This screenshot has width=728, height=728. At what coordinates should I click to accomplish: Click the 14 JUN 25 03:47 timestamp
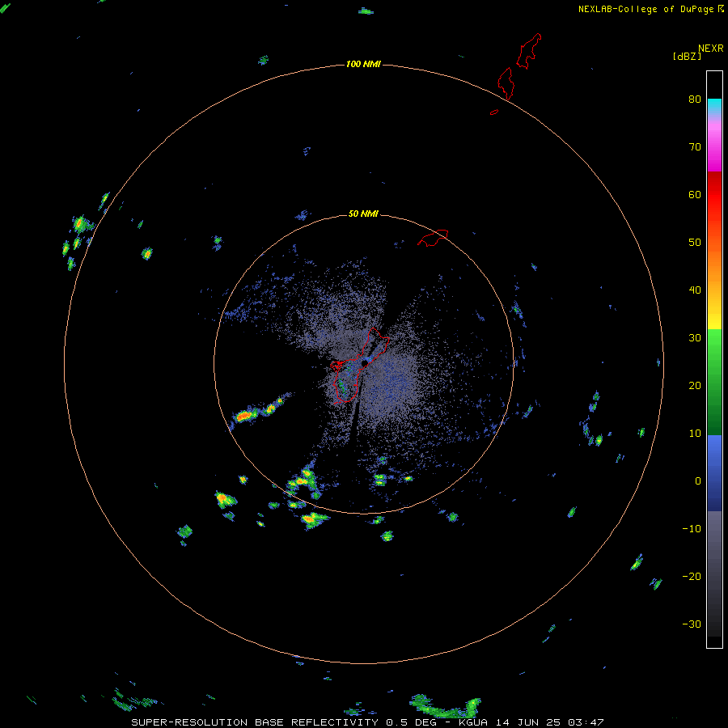pos(550,722)
